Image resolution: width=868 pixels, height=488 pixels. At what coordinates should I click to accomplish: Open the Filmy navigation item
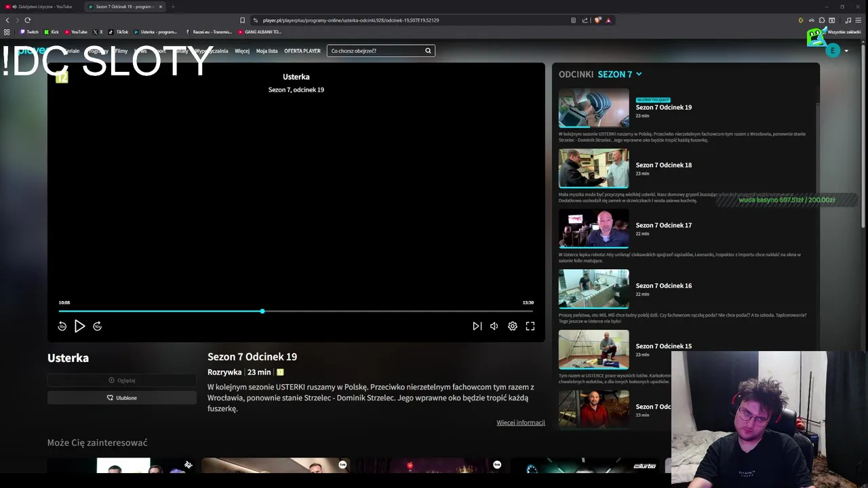[x=121, y=51]
